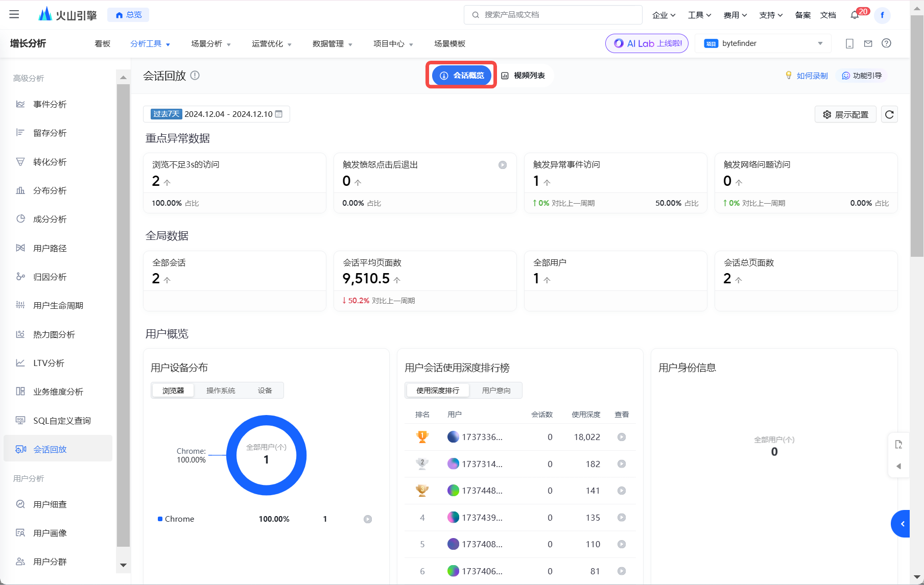The image size is (924, 585).
Task: Open the help question mark icon
Action: pos(887,43)
